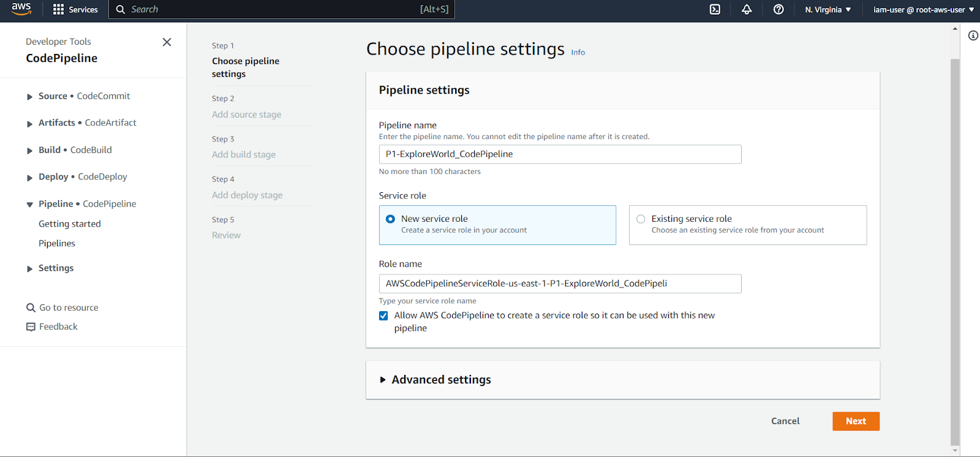980x457 pixels.
Task: Launch the CloudShell terminal icon
Action: [715, 10]
